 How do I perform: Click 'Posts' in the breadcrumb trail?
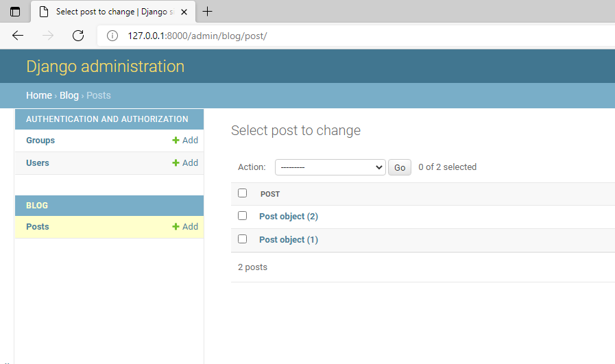[99, 95]
